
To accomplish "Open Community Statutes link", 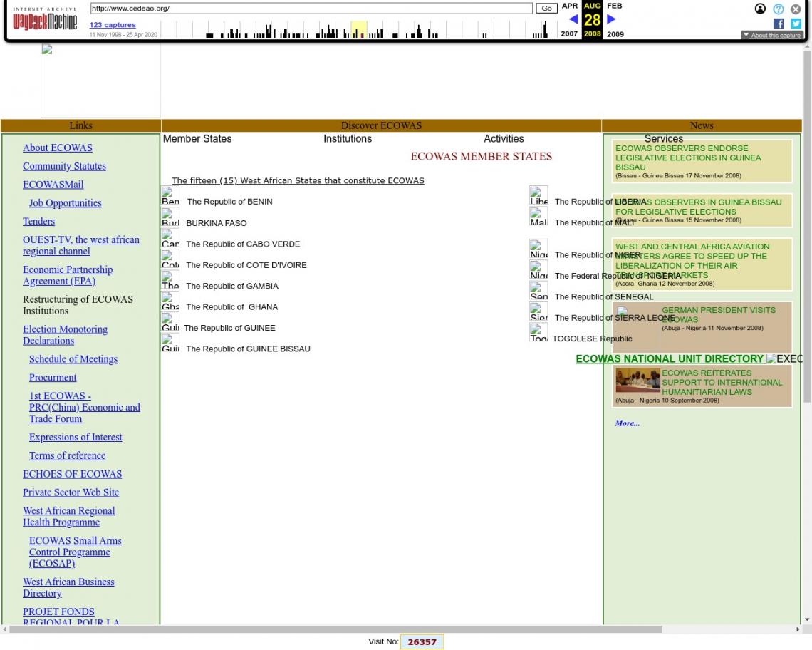I will (64, 166).
